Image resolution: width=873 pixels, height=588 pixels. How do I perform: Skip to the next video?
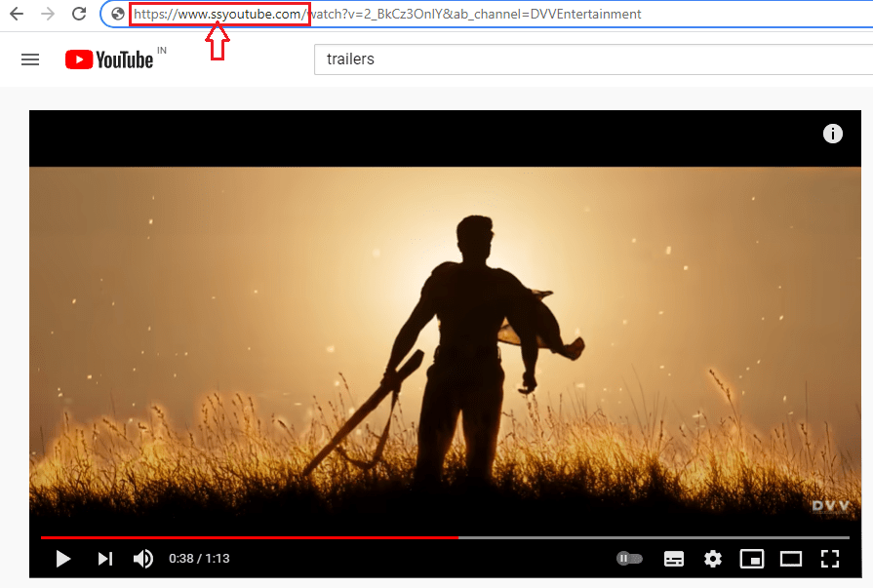click(105, 559)
